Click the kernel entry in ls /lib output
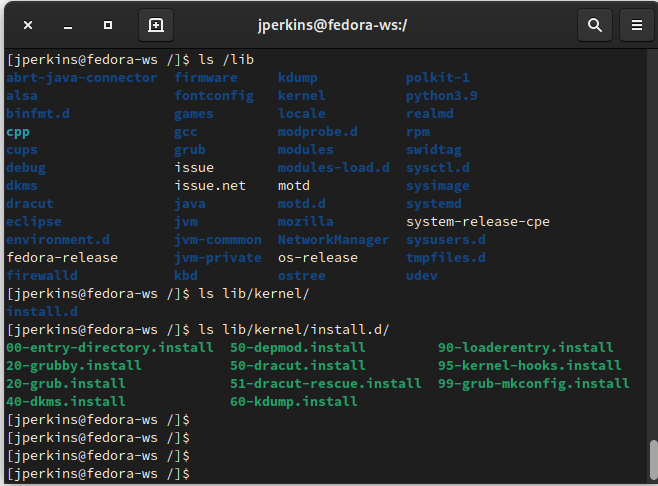658x486 pixels. (x=302, y=96)
